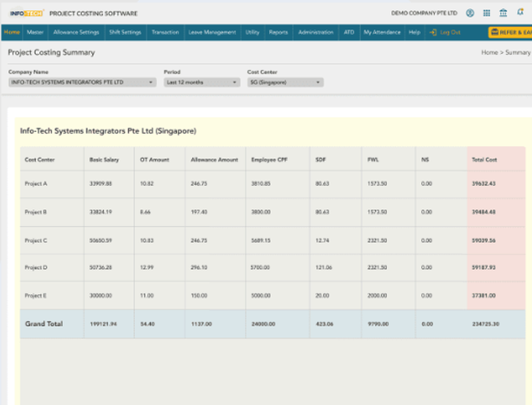
Task: Click Project C employee CPF 5689.15
Action: (x=261, y=241)
